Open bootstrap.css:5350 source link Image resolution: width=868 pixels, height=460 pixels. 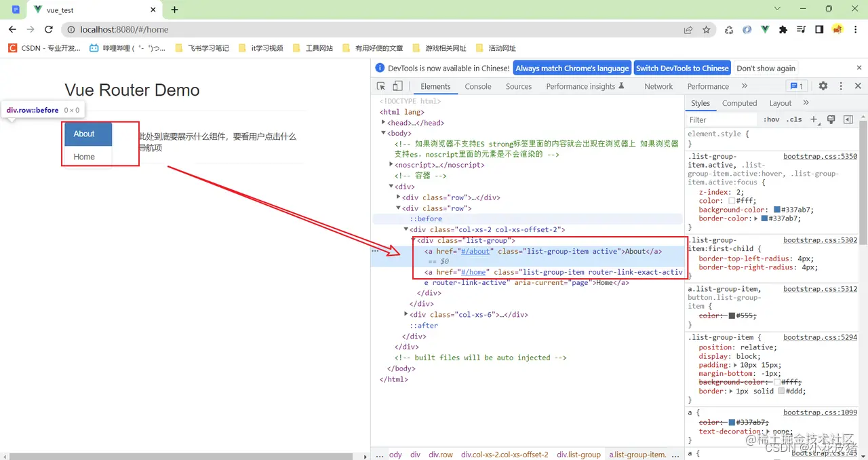pyautogui.click(x=821, y=156)
